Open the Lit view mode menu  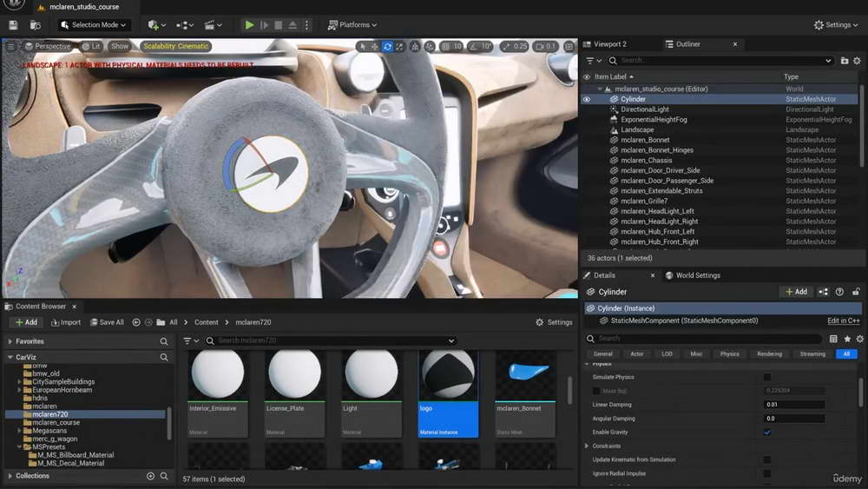91,47
